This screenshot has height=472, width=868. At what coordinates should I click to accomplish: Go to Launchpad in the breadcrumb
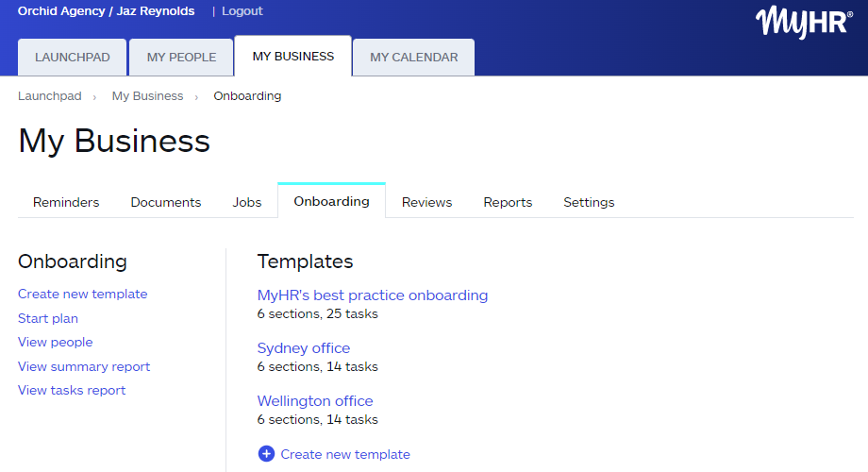coord(50,96)
